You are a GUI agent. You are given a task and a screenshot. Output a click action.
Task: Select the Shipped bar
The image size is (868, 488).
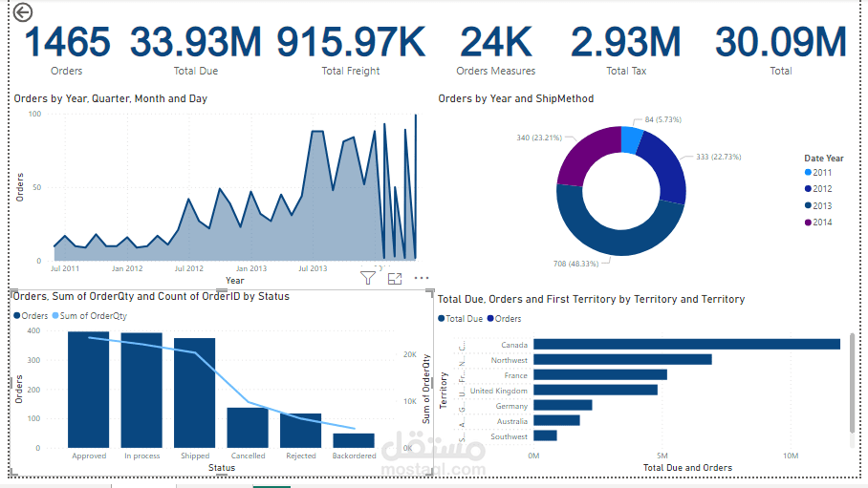tap(194, 393)
